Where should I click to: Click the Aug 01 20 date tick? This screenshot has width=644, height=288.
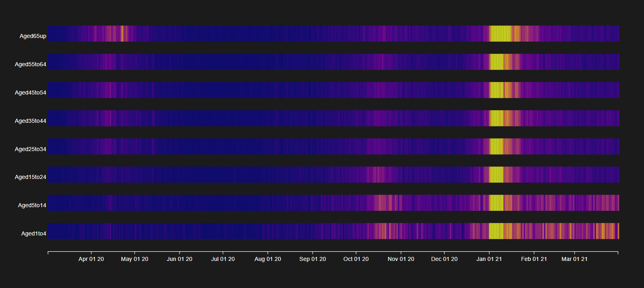tap(268, 259)
